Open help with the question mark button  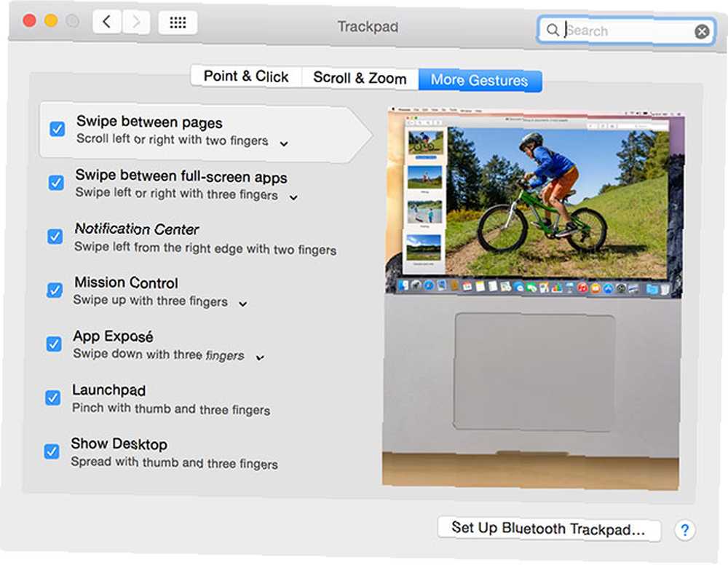point(685,530)
